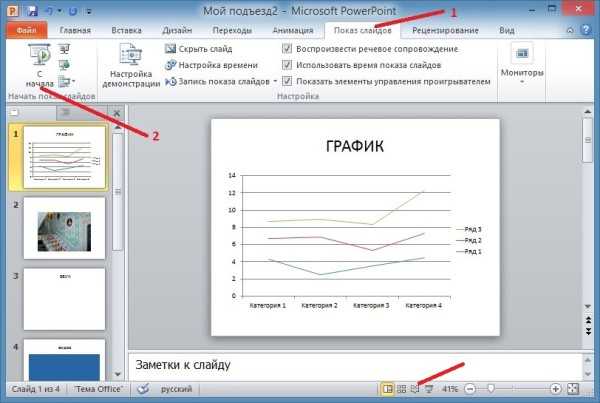This screenshot has width=600, height=403.
Task: Click the 'русский' language indicator
Action: (x=176, y=389)
